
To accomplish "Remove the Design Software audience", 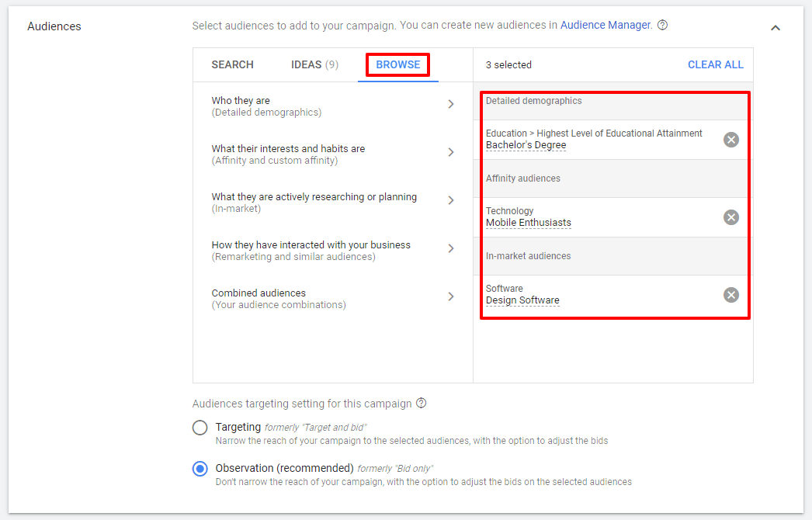I will [730, 295].
